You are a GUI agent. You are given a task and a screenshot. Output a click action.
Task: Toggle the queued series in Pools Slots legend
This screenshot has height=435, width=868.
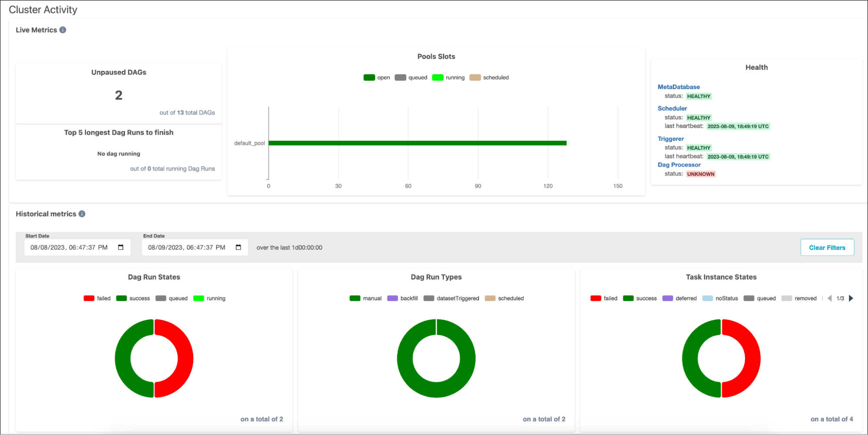pyautogui.click(x=411, y=78)
